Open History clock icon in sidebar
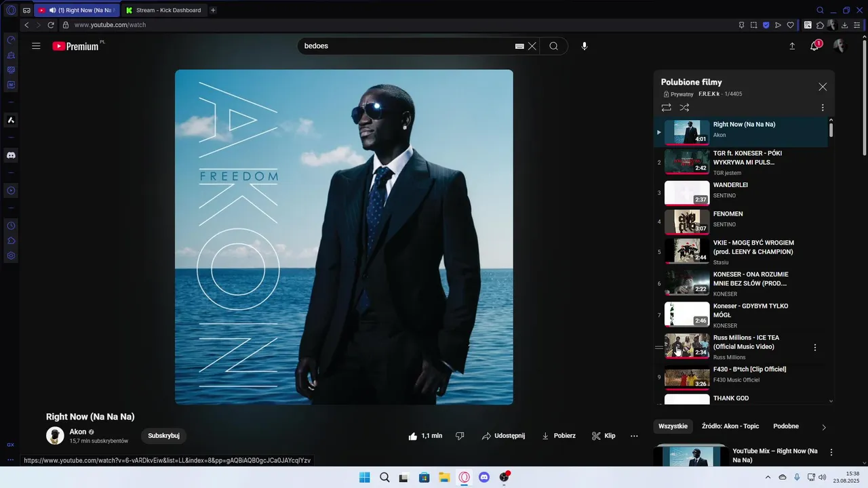The image size is (868, 488). pyautogui.click(x=11, y=226)
